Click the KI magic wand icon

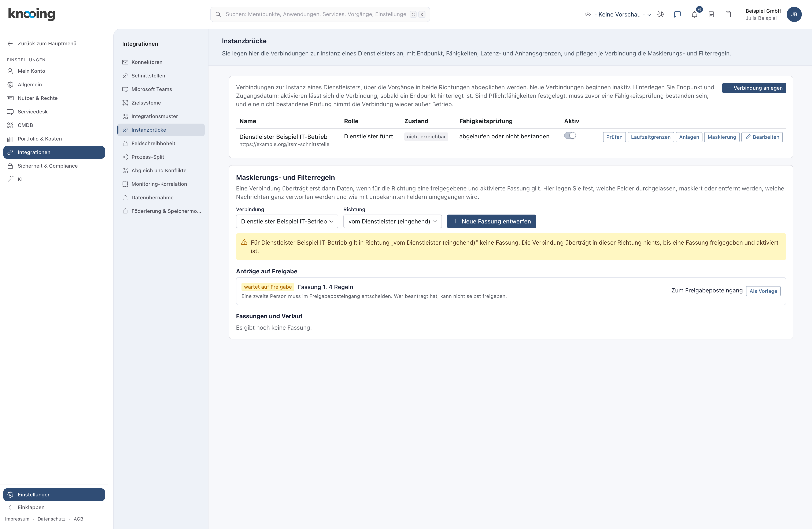tap(10, 179)
